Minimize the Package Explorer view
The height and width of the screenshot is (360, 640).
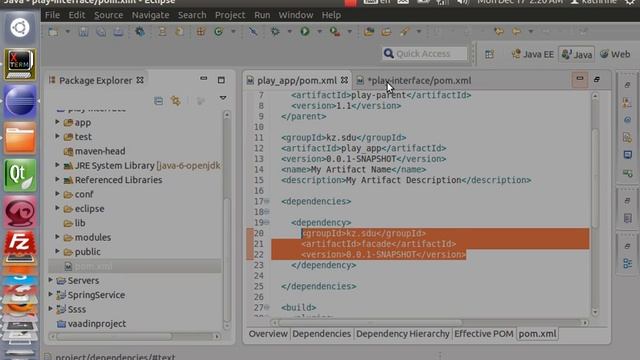pos(203,79)
